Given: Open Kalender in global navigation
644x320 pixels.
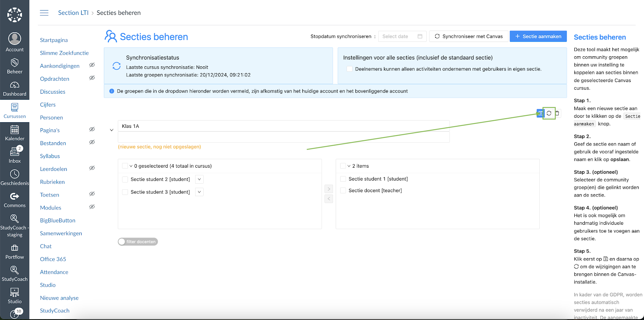Looking at the screenshot, I should (x=14, y=133).
